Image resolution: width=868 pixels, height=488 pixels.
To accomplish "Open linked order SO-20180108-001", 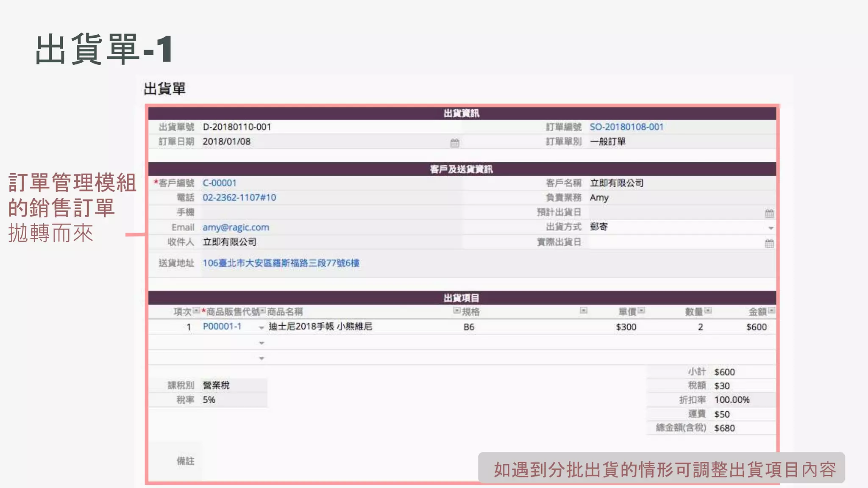I will (626, 127).
